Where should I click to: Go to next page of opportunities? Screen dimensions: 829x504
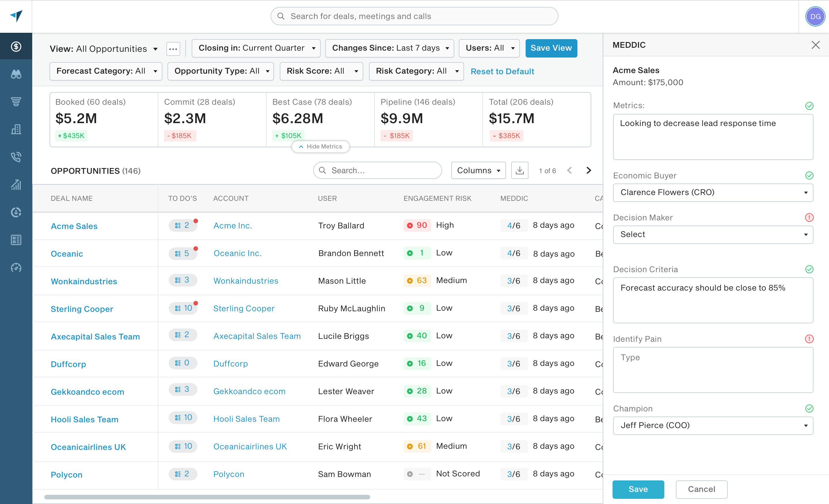click(x=588, y=171)
